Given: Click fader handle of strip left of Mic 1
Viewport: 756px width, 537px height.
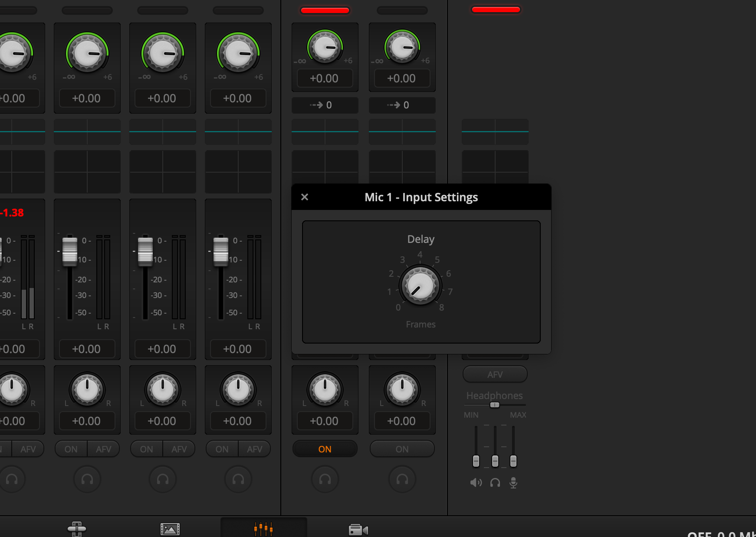Looking at the screenshot, I should (x=221, y=251).
